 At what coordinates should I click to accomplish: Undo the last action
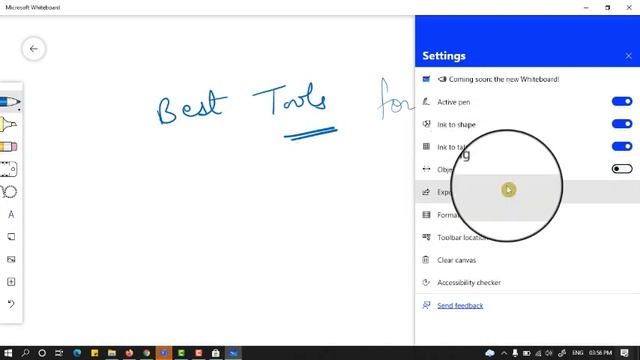coord(11,304)
